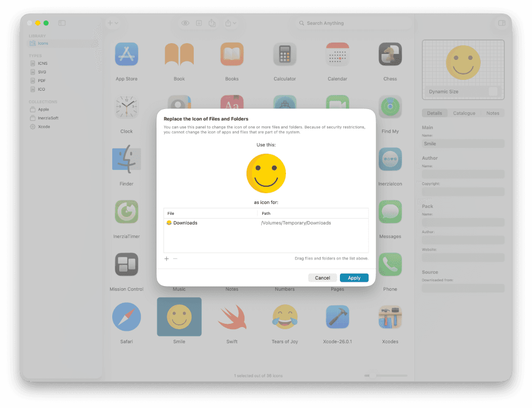This screenshot has width=532, height=408.
Task: Cancel the replace icon dialog
Action: (322, 277)
